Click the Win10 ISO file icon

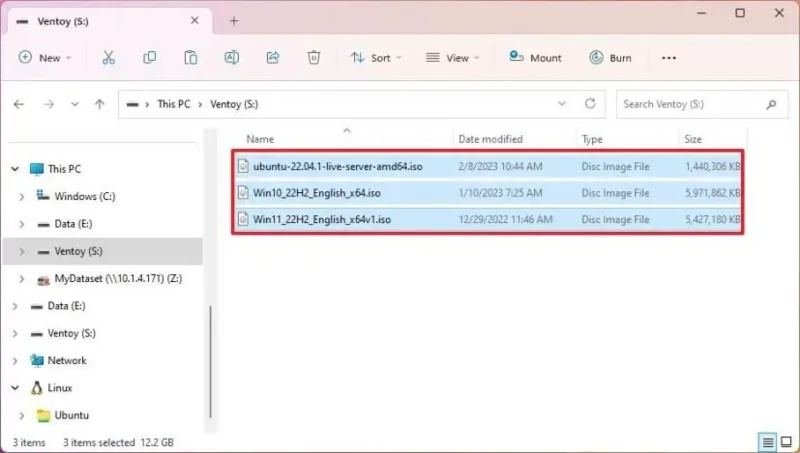click(243, 192)
